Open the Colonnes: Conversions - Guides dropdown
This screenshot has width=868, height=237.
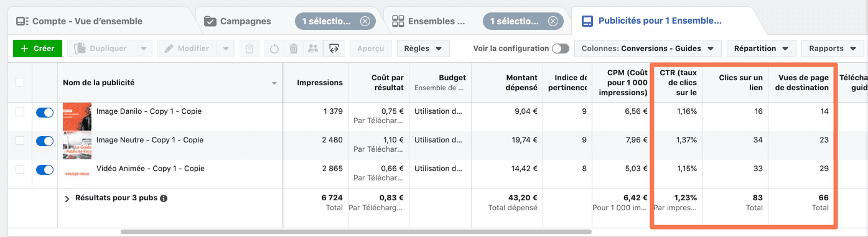648,49
